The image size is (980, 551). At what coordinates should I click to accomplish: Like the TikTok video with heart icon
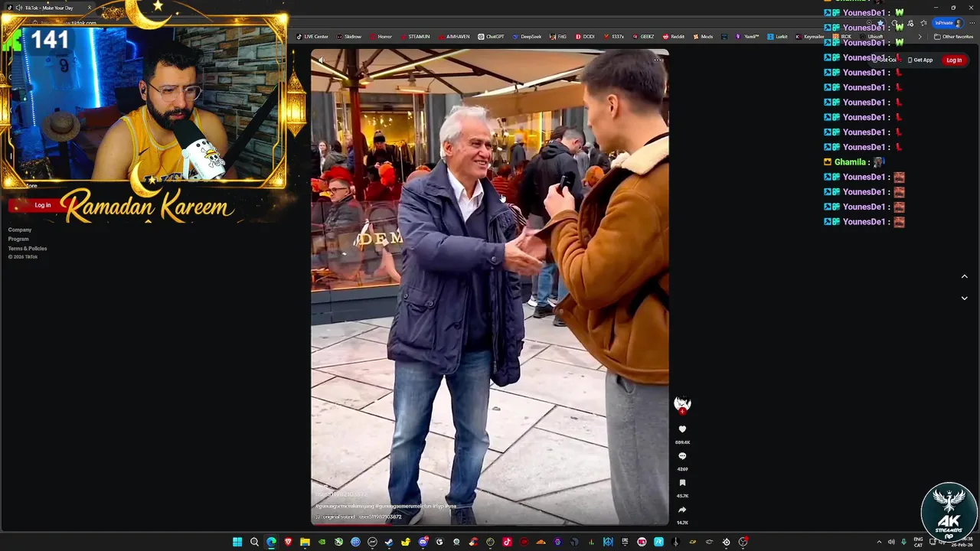[682, 430]
